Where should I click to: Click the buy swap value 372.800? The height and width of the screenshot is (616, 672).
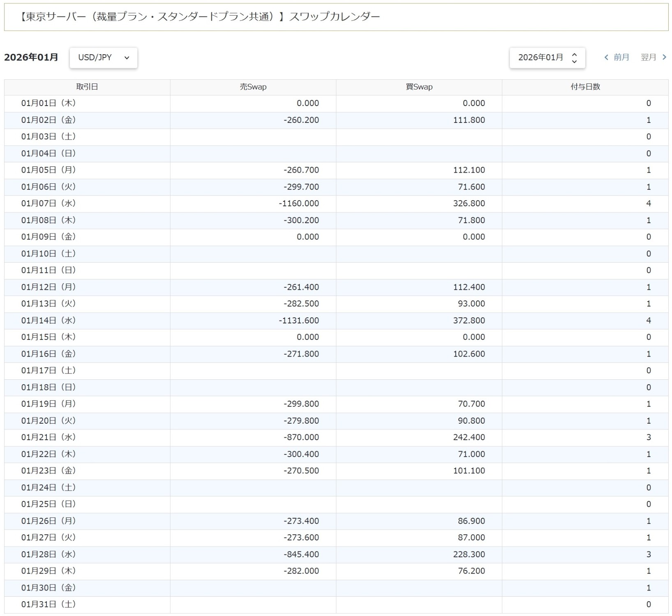tap(469, 321)
